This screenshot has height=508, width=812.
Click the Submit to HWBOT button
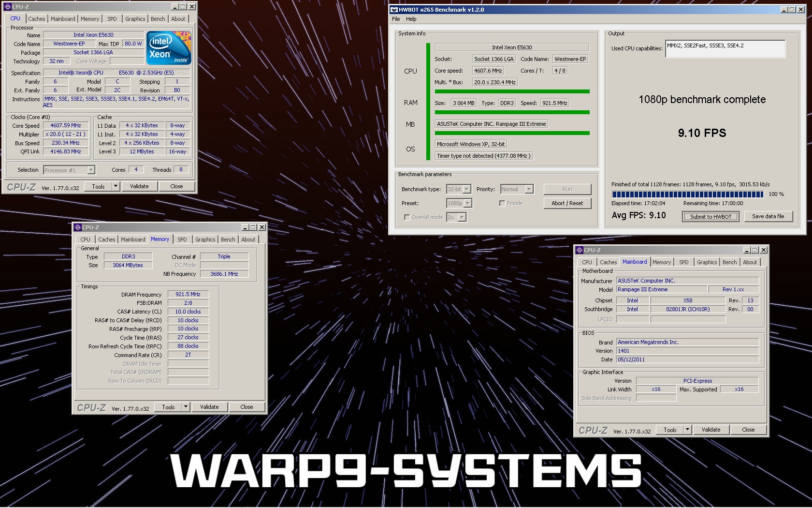coord(711,216)
